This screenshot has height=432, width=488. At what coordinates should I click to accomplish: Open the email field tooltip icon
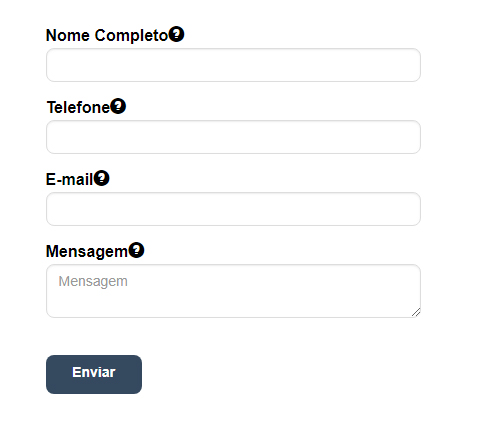coord(101,178)
